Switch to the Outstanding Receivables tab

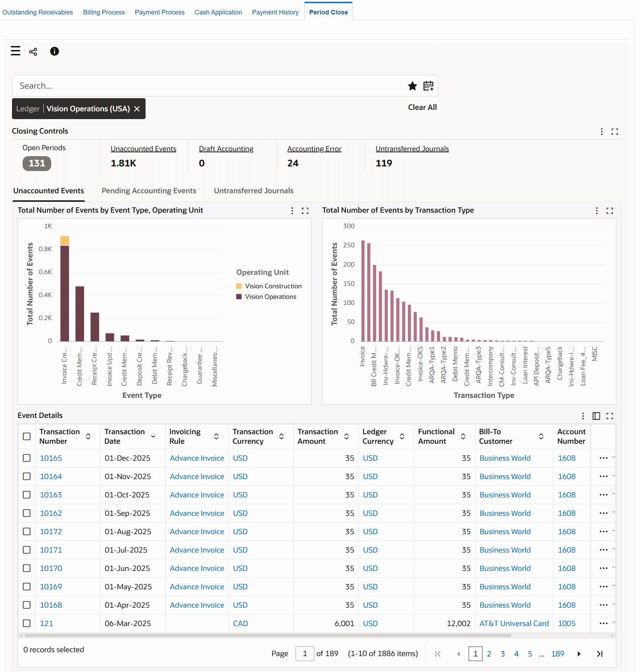tap(37, 12)
